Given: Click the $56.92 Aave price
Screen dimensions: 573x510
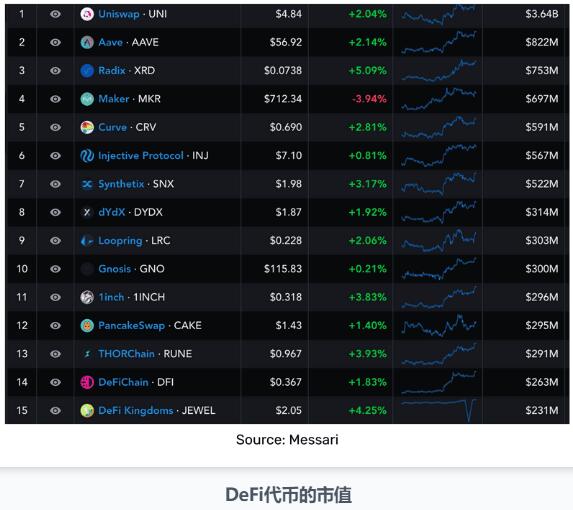Looking at the screenshot, I should coord(286,42).
